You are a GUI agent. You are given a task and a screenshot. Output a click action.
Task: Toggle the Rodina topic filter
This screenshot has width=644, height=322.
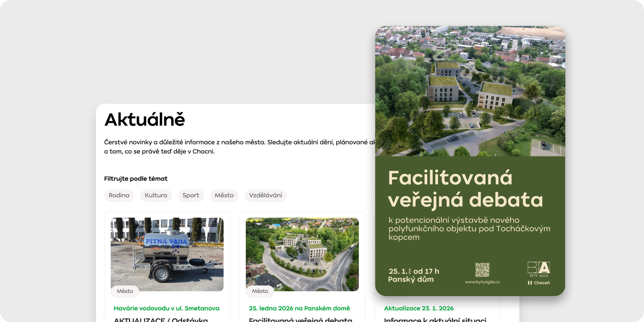point(119,195)
